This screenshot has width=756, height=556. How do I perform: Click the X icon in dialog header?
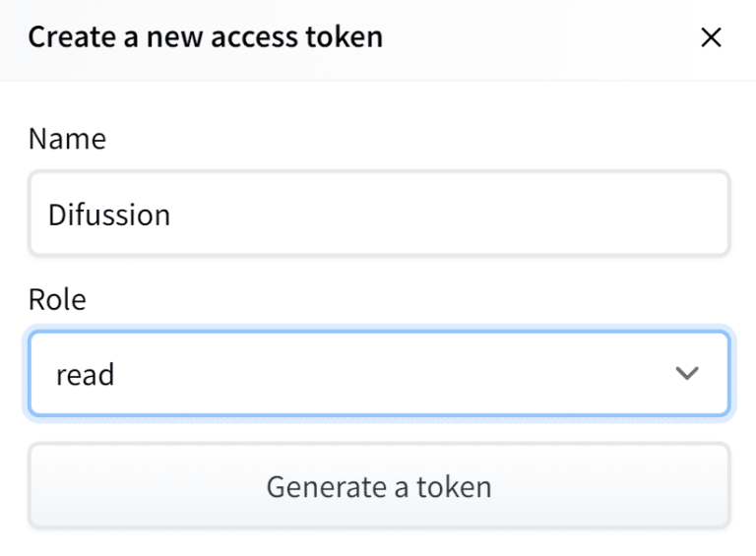click(x=710, y=38)
